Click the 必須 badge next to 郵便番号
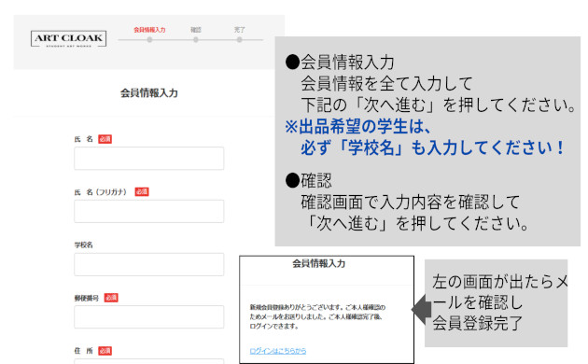Image resolution: width=588 pixels, height=364 pixels. click(x=111, y=298)
